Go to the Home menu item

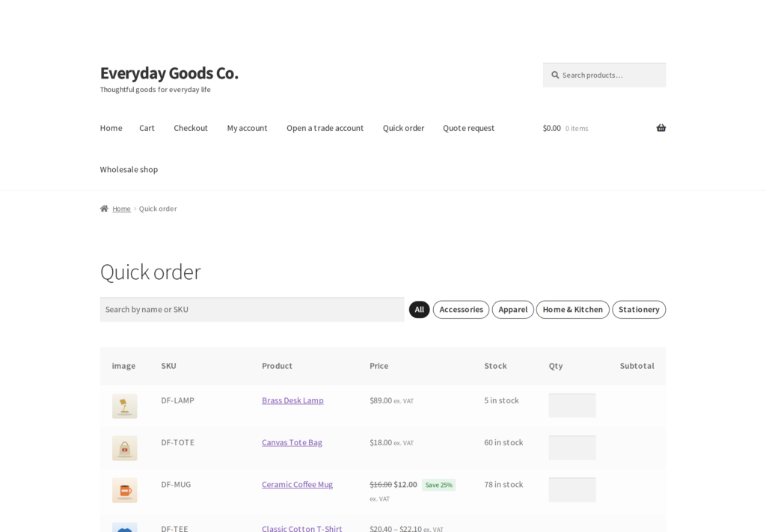pyautogui.click(x=111, y=128)
